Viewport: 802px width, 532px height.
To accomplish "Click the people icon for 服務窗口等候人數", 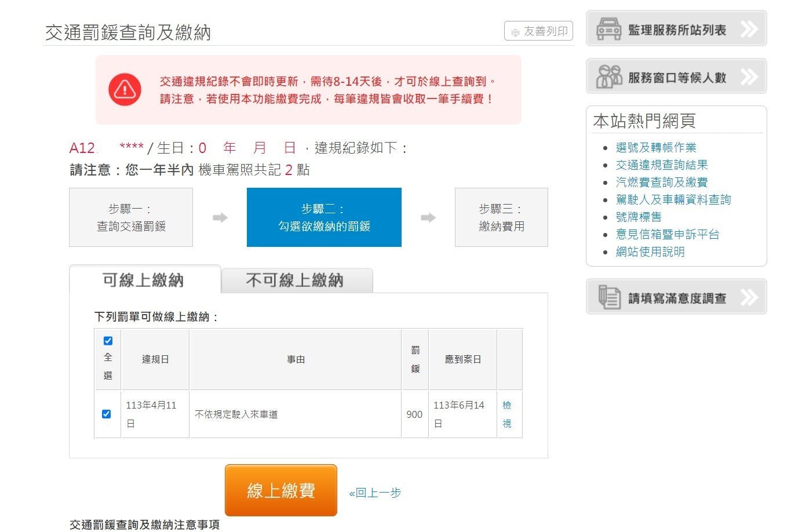I will [608, 76].
